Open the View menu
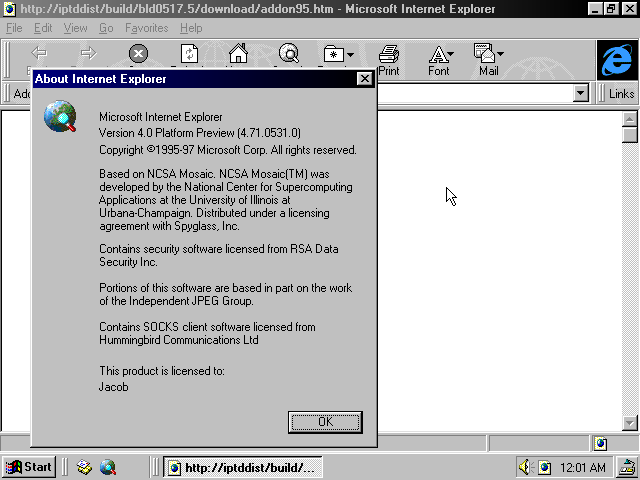Screen dimensions: 640x480 76,28
